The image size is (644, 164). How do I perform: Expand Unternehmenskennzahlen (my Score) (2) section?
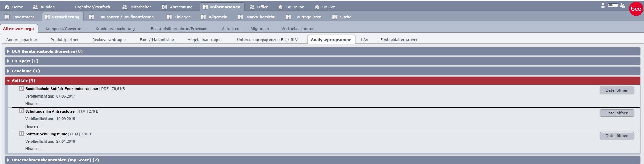click(323, 160)
